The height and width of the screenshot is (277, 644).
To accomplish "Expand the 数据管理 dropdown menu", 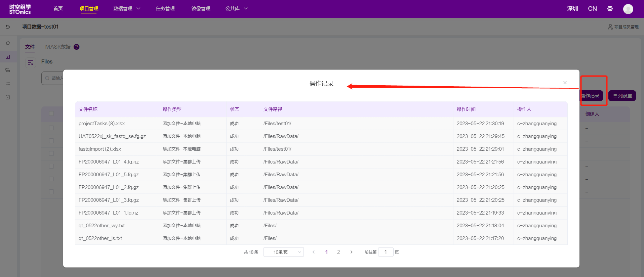I will pyautogui.click(x=127, y=9).
